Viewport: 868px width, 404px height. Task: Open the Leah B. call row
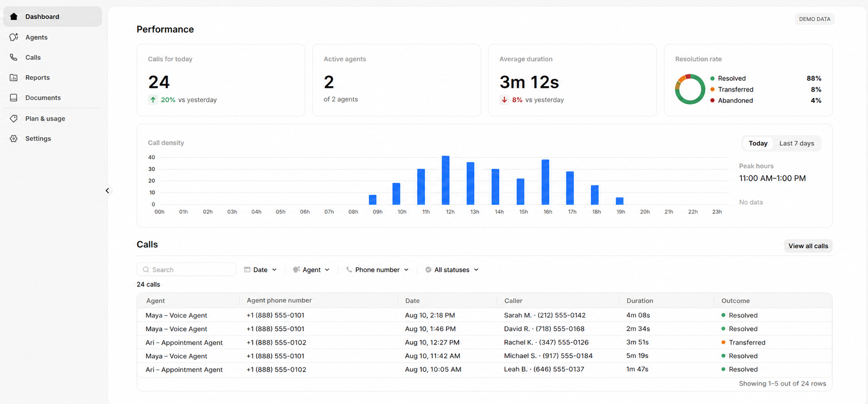(485, 370)
